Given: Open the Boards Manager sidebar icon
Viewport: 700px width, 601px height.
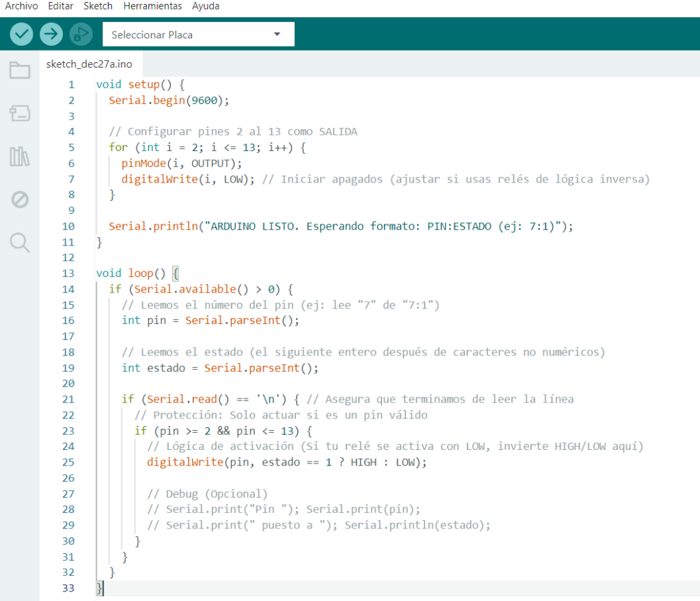Looking at the screenshot, I should pyautogui.click(x=20, y=113).
